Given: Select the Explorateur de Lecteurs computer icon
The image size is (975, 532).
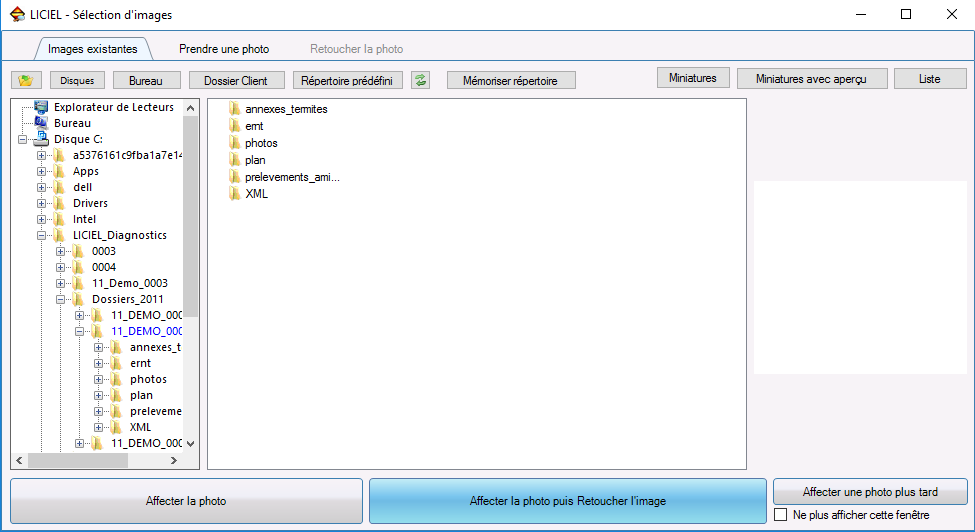Looking at the screenshot, I should point(41,107).
